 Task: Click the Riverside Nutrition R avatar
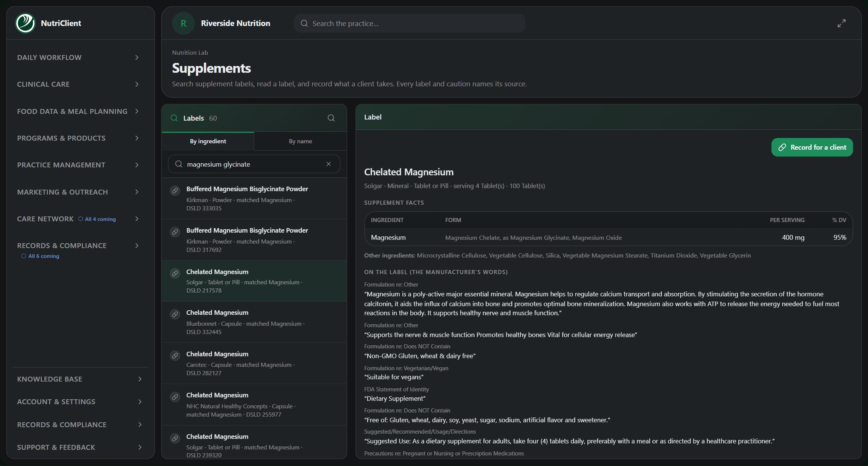[183, 23]
